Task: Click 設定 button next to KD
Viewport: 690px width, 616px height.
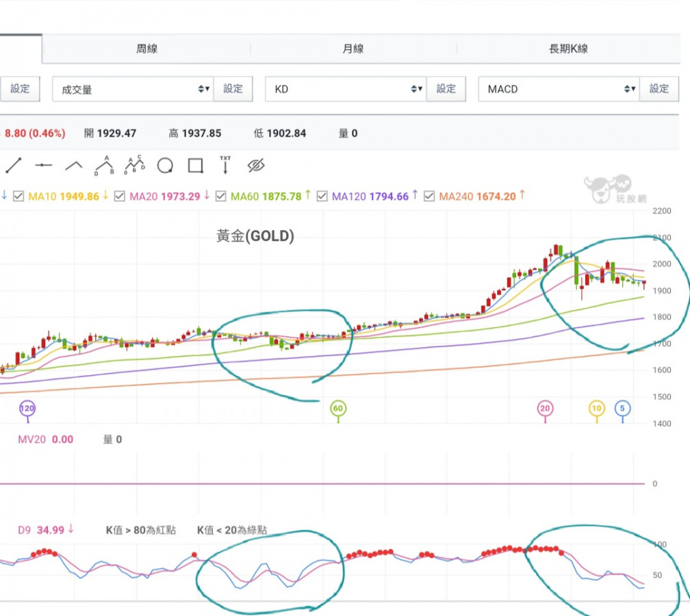Action: (x=446, y=89)
